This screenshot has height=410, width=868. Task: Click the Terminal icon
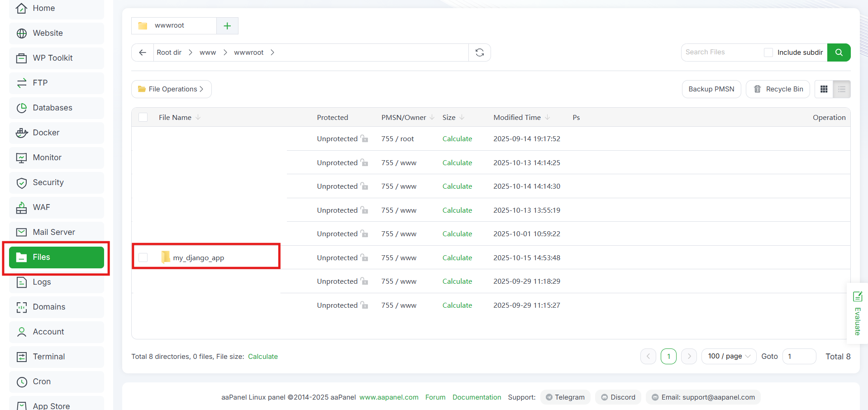21,357
